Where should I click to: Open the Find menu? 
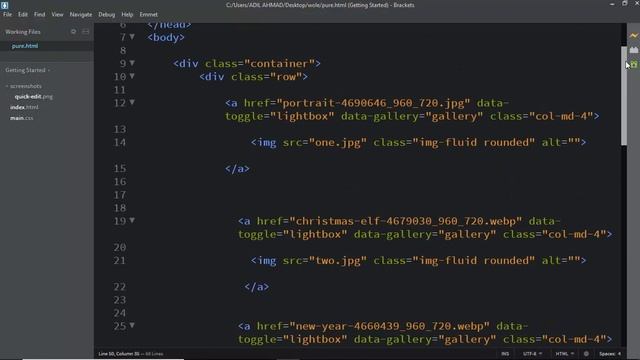pyautogui.click(x=40, y=14)
